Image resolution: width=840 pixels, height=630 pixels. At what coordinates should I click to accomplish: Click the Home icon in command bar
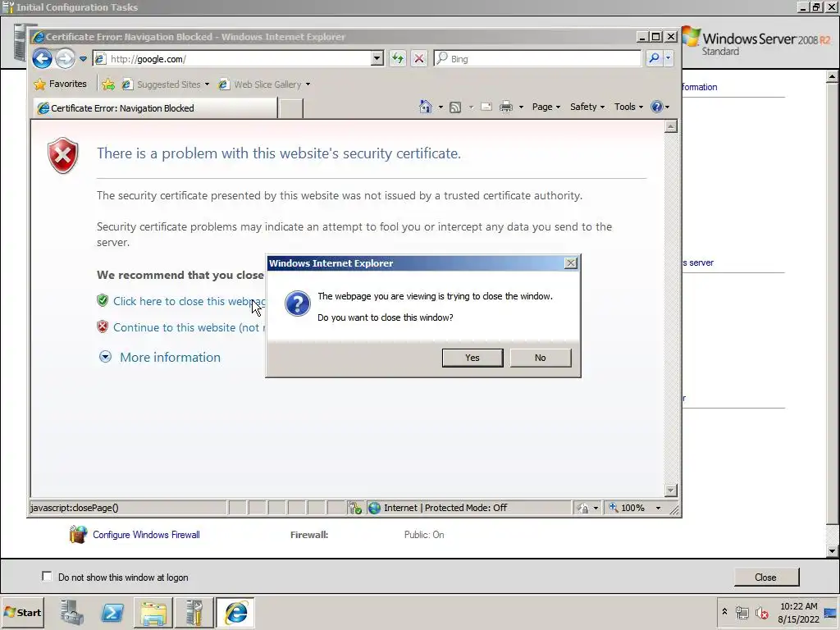(x=426, y=107)
